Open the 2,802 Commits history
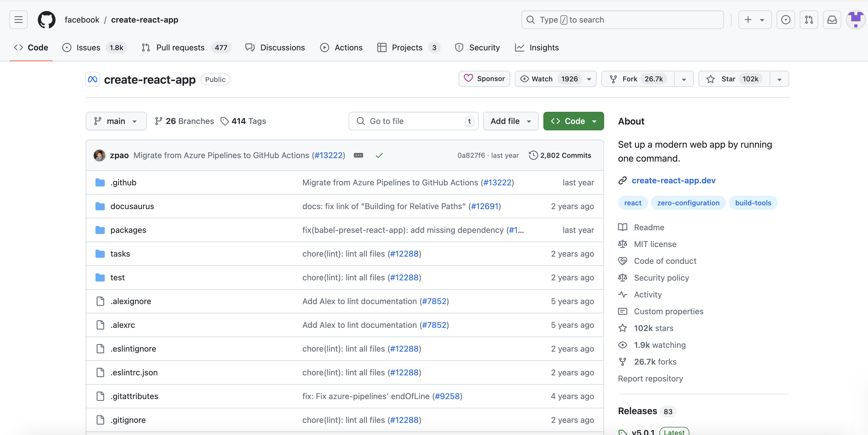Screen dimensions: 868x435 [560, 156]
